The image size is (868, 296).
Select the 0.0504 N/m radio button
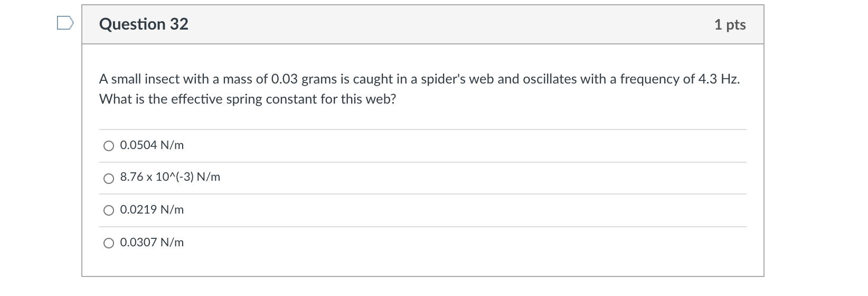coord(109,146)
